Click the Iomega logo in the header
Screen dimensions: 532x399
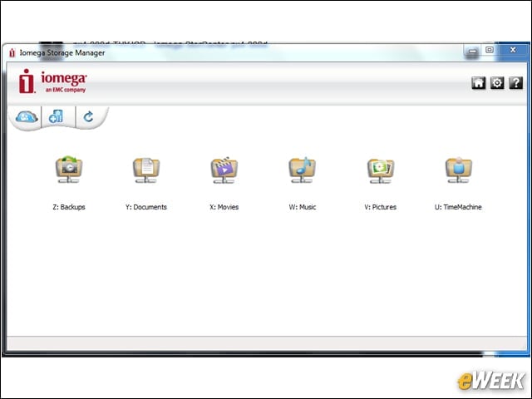[52, 81]
